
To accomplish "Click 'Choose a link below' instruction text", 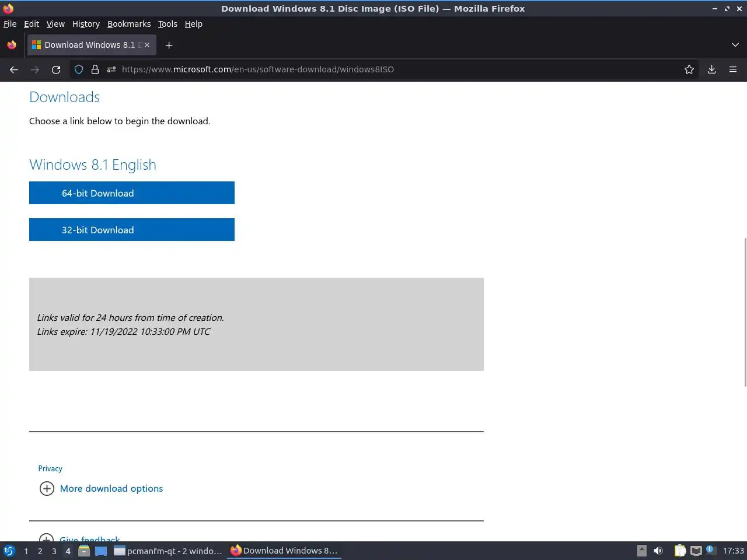I will 120,121.
